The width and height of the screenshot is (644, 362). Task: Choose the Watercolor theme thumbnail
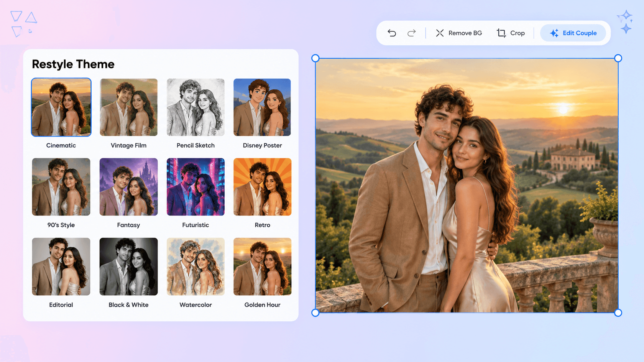(x=195, y=267)
